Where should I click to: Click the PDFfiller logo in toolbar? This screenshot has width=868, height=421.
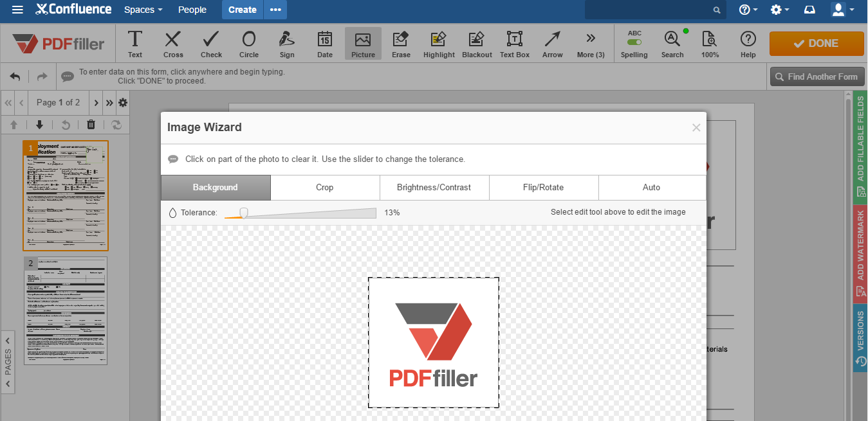click(58, 44)
